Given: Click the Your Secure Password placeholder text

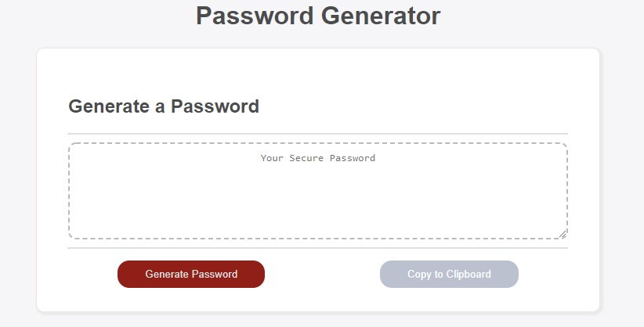Looking at the screenshot, I should [x=318, y=158].
